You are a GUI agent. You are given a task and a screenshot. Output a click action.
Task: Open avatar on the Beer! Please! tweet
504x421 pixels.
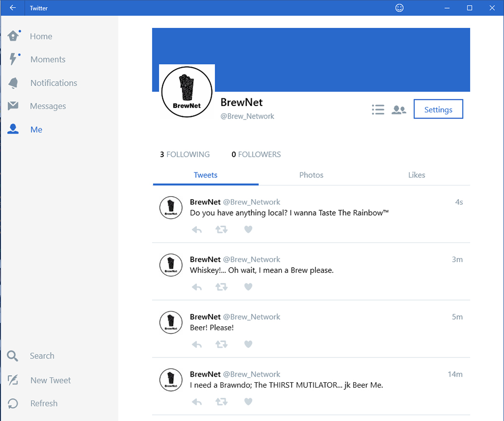[x=171, y=323]
